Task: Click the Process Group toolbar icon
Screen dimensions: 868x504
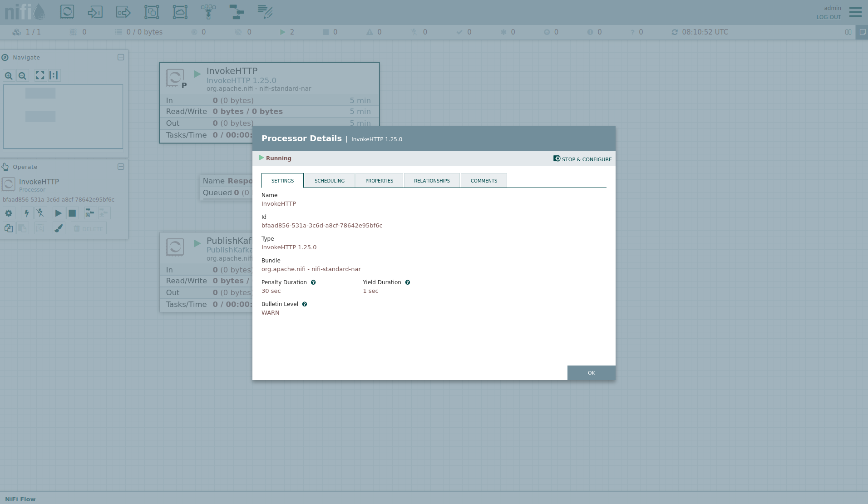Action: [152, 12]
